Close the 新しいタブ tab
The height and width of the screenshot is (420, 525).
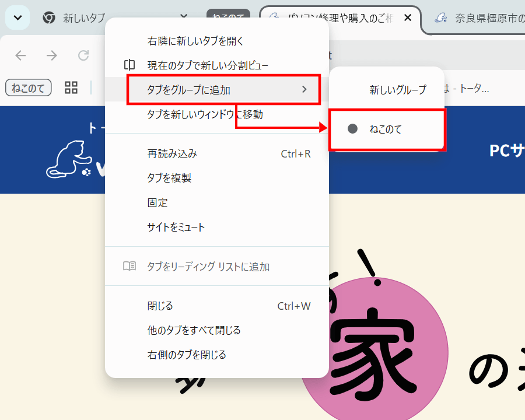coord(184,16)
